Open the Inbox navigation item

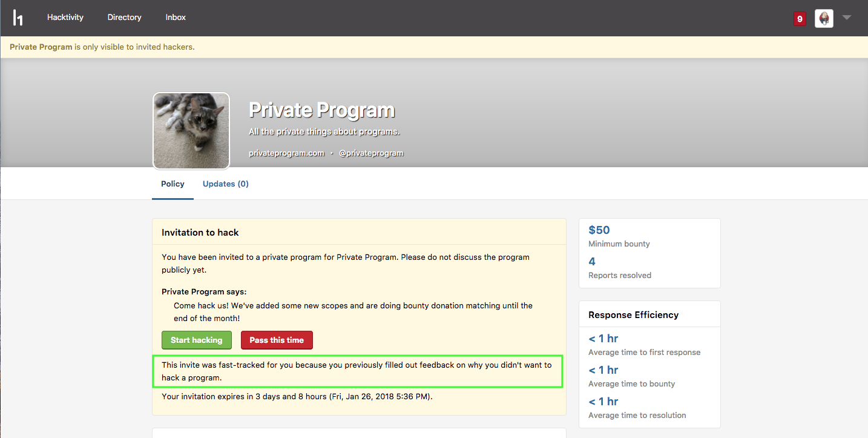pos(176,18)
